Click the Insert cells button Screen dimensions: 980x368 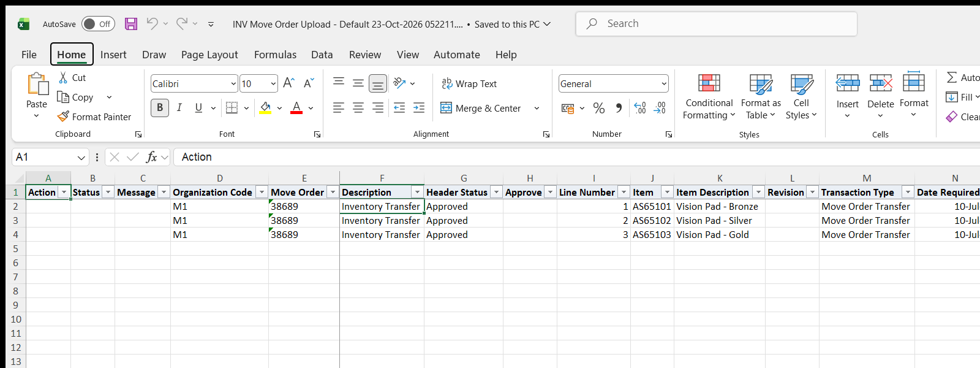(848, 97)
